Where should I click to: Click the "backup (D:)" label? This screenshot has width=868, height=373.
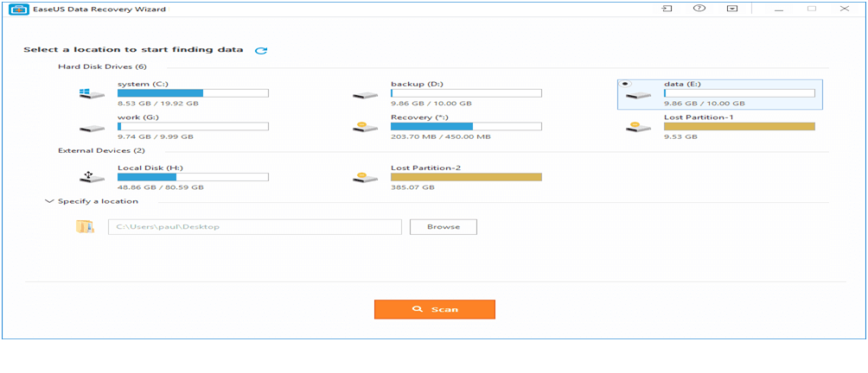(417, 84)
